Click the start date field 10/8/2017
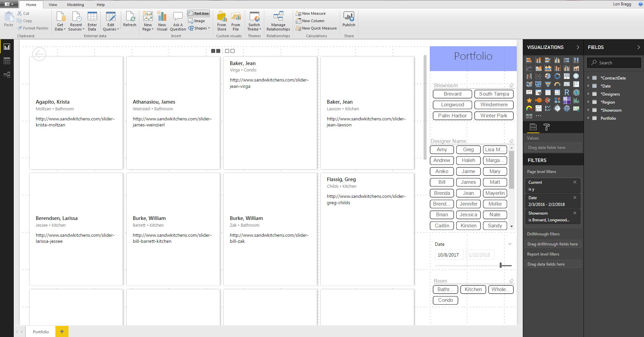The width and height of the screenshot is (644, 337). (x=449, y=255)
